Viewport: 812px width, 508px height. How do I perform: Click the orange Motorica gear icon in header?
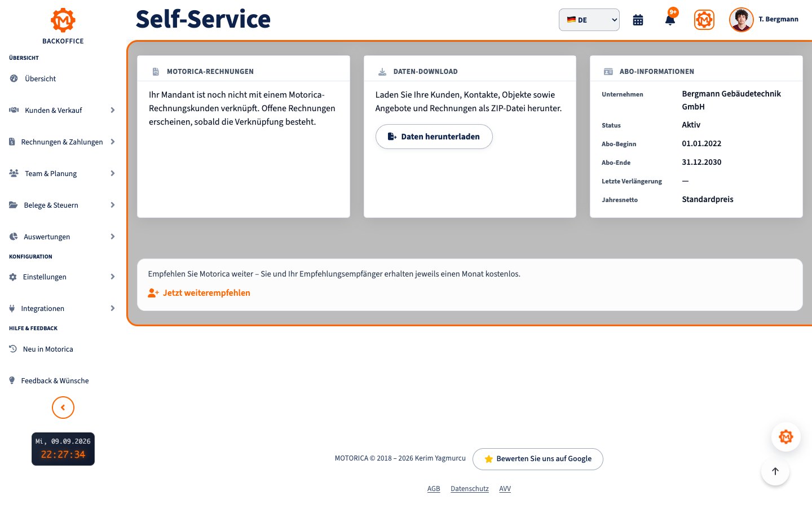point(704,20)
